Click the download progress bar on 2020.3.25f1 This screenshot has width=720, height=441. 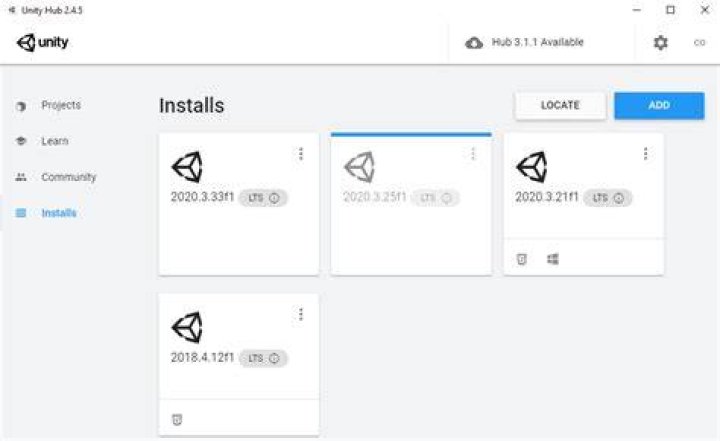[411, 135]
